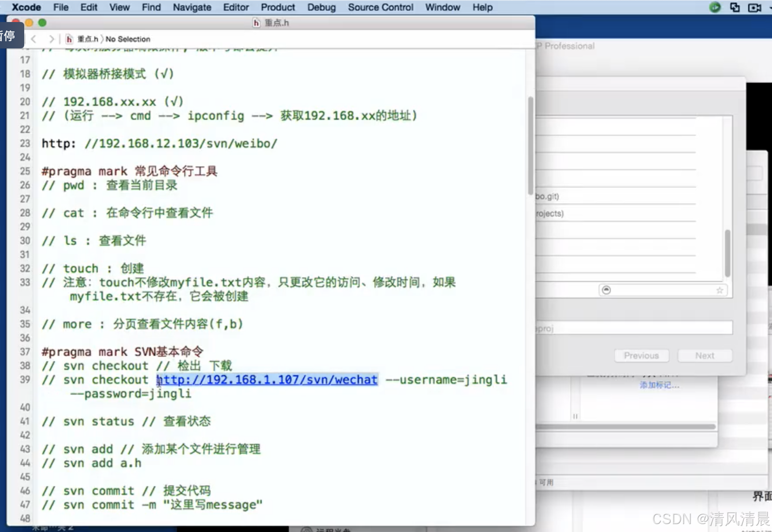772x532 pixels.
Task: Click the '// cat' comment line
Action: 127,213
